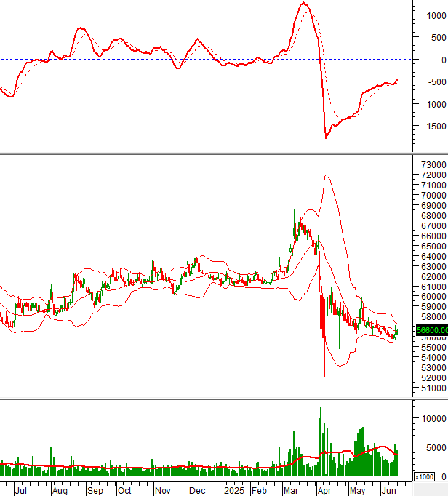The image size is (448, 496).
Task: Select the Apr label on time axis
Action: coord(324,491)
